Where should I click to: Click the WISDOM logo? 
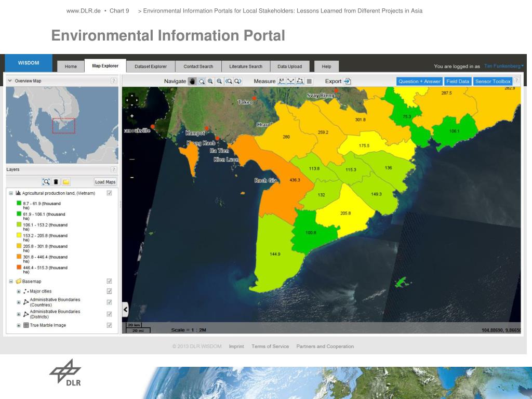pyautogui.click(x=29, y=63)
